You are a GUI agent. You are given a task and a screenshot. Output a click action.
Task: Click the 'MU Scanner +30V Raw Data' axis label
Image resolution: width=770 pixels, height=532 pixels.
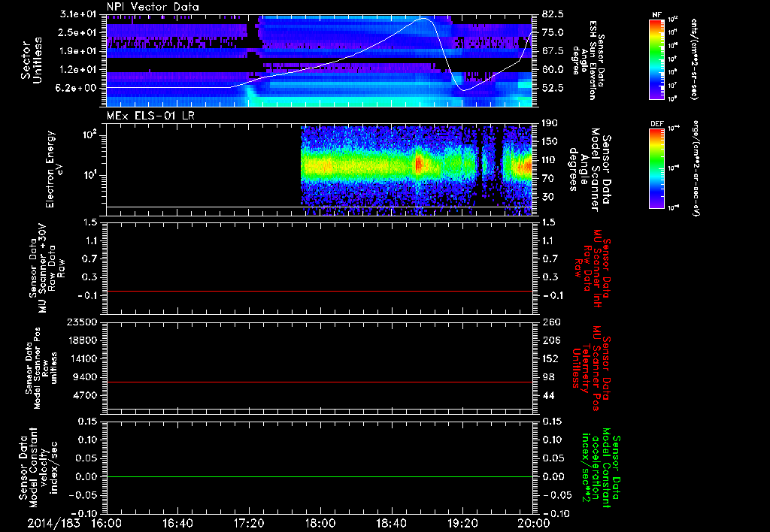46,268
